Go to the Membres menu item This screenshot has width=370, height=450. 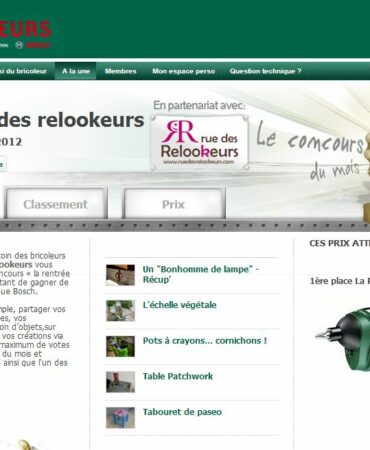(121, 71)
